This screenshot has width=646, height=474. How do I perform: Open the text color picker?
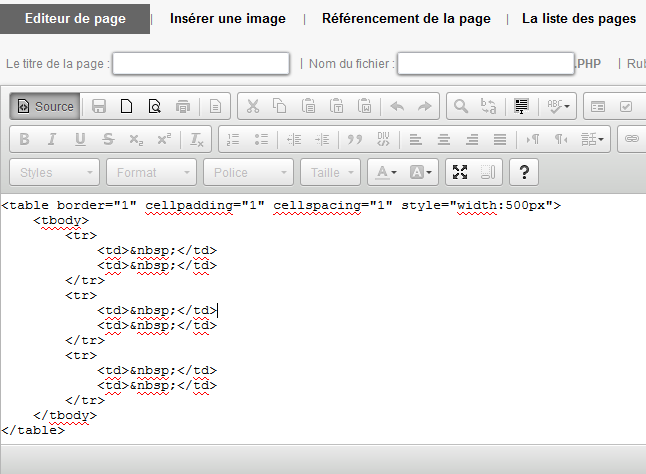pos(387,172)
